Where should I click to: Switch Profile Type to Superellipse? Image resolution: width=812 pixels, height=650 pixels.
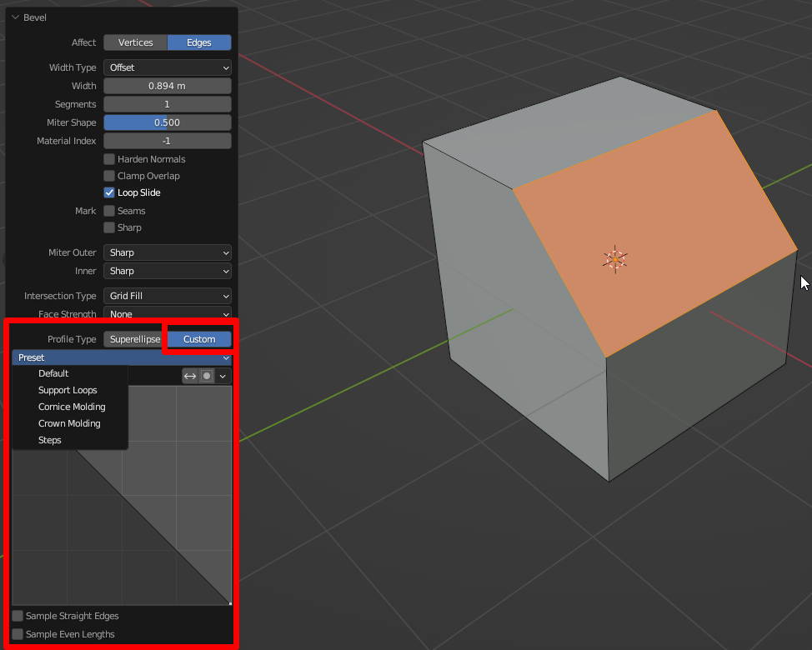[135, 339]
